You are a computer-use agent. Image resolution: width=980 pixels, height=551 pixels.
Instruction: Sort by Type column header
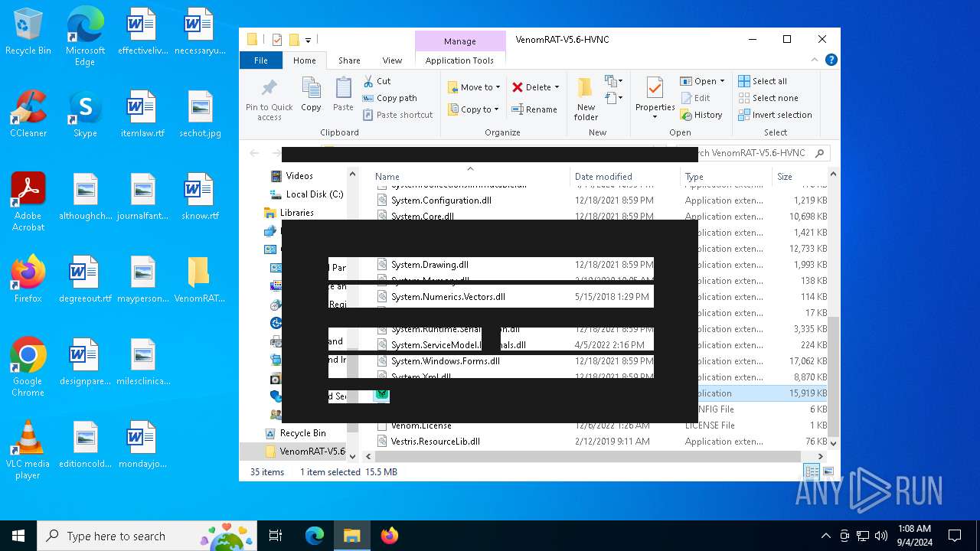point(726,176)
